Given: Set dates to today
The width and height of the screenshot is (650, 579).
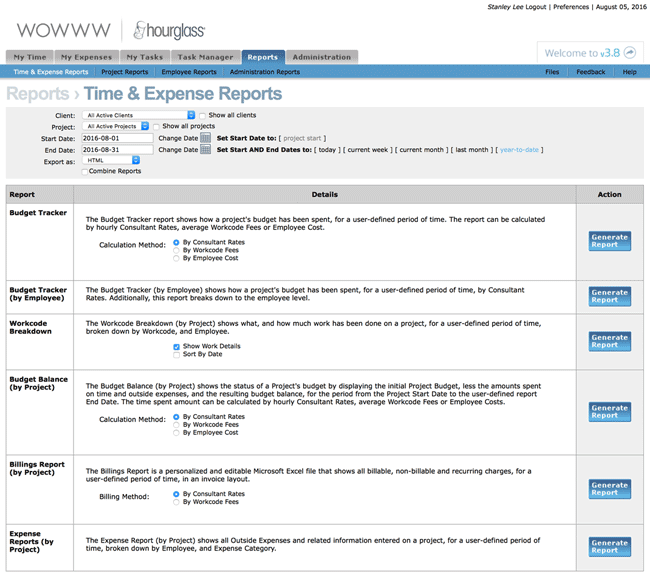Looking at the screenshot, I should tap(327, 150).
